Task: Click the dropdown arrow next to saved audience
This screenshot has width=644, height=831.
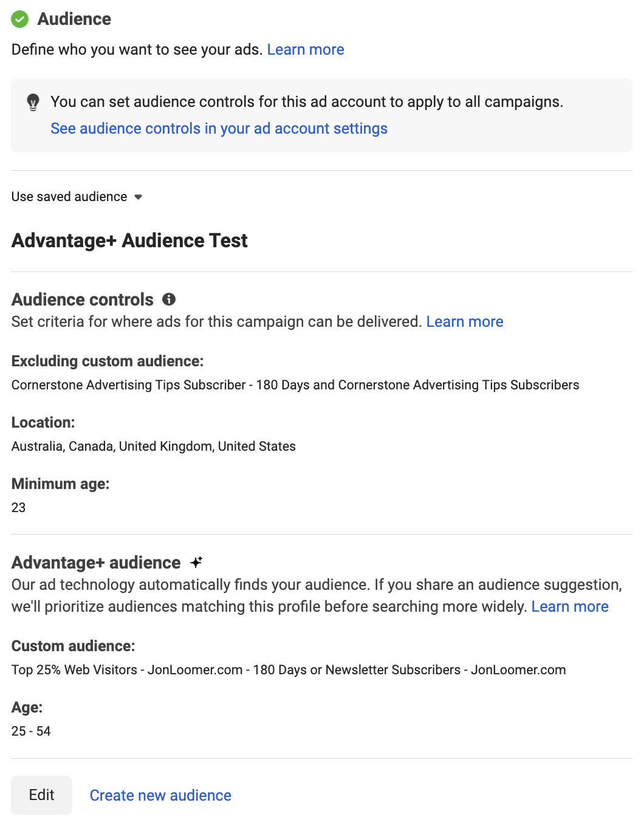Action: pyautogui.click(x=138, y=197)
